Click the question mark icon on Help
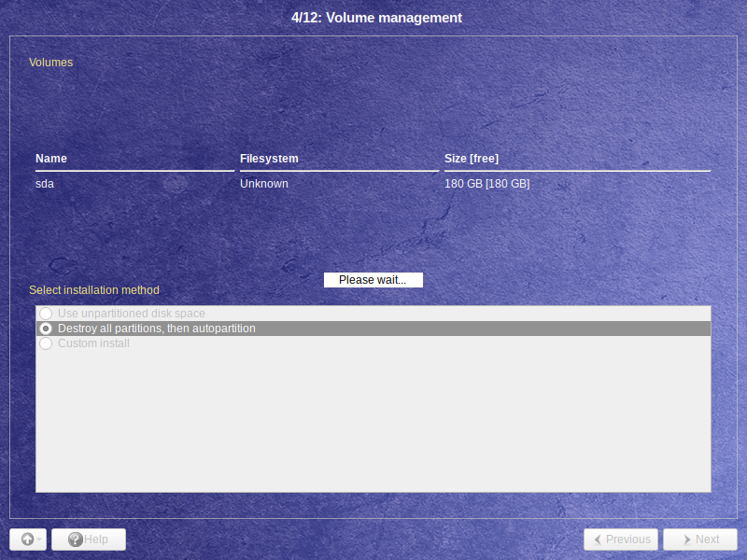747x560 pixels. coord(75,539)
